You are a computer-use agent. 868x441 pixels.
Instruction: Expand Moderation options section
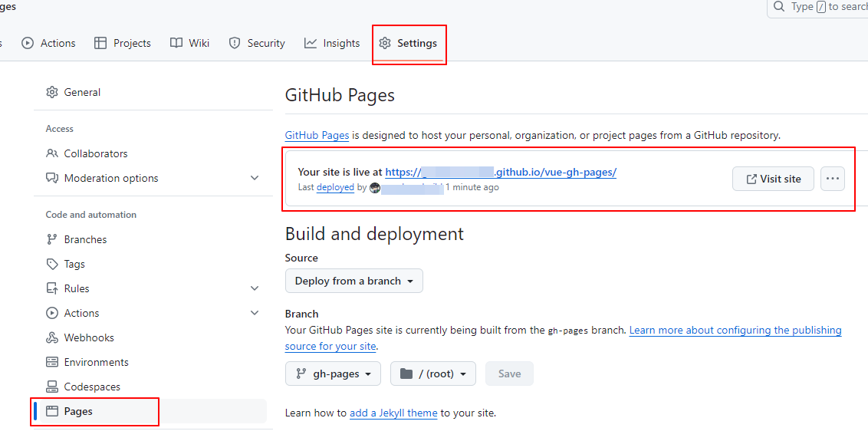coord(255,178)
